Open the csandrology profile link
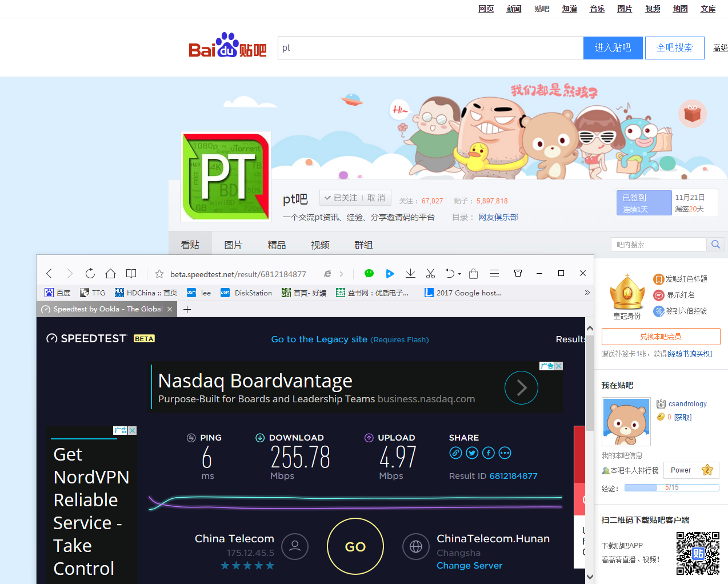The width and height of the screenshot is (728, 584). click(687, 403)
